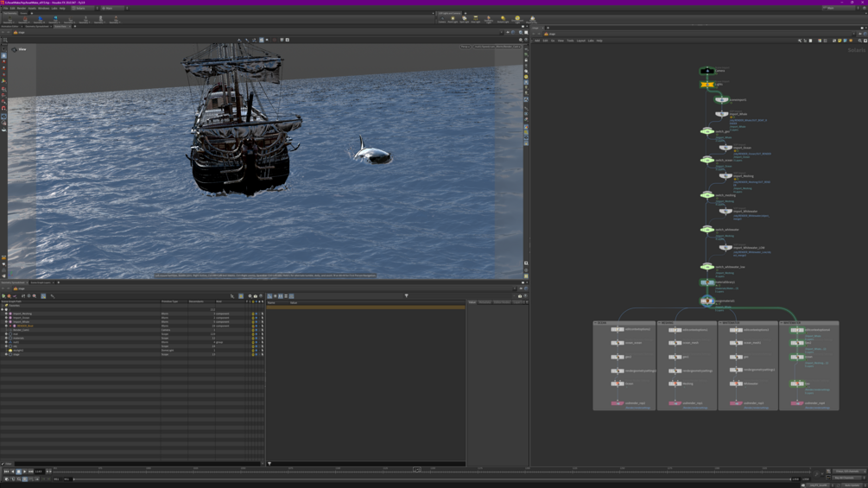The width and height of the screenshot is (868, 488).
Task: Open the Render menu in main menu bar
Action: tap(22, 9)
